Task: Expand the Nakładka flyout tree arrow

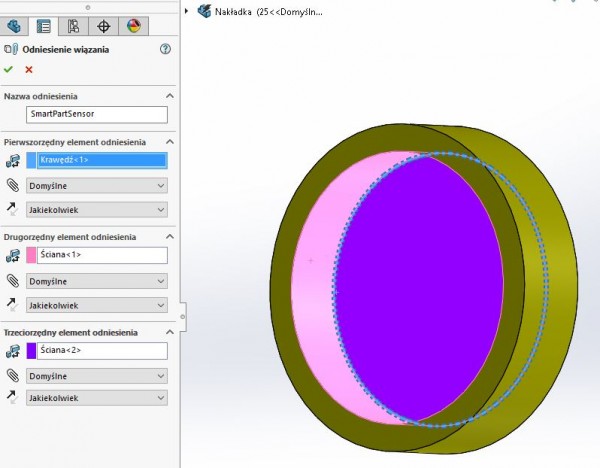Action: coord(188,11)
